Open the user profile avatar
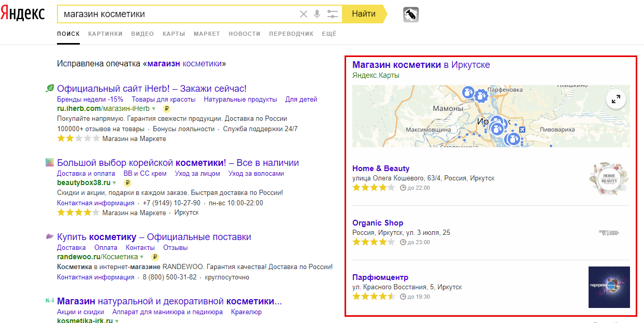Viewport: 644px width, 323px height. (411, 15)
